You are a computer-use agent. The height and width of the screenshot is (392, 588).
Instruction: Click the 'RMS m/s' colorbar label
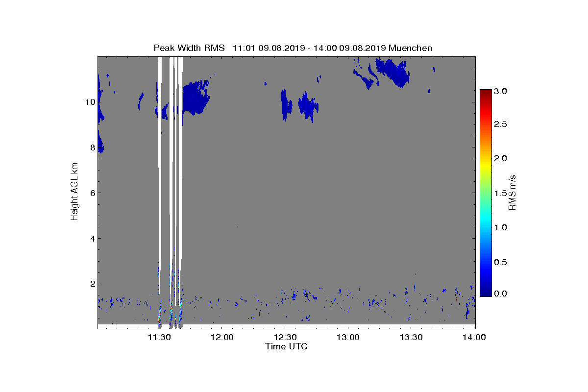pyautogui.click(x=512, y=192)
